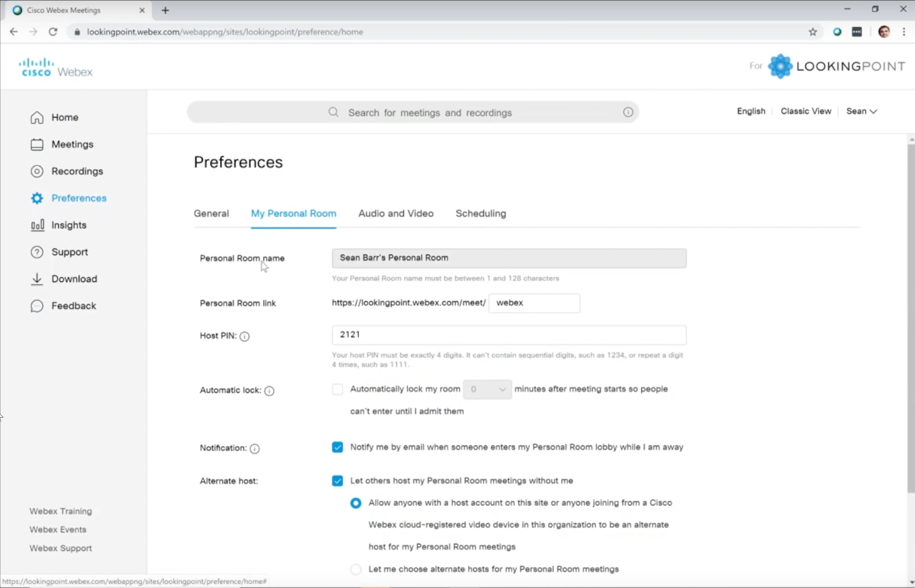Click the Feedback sidebar icon

[36, 305]
